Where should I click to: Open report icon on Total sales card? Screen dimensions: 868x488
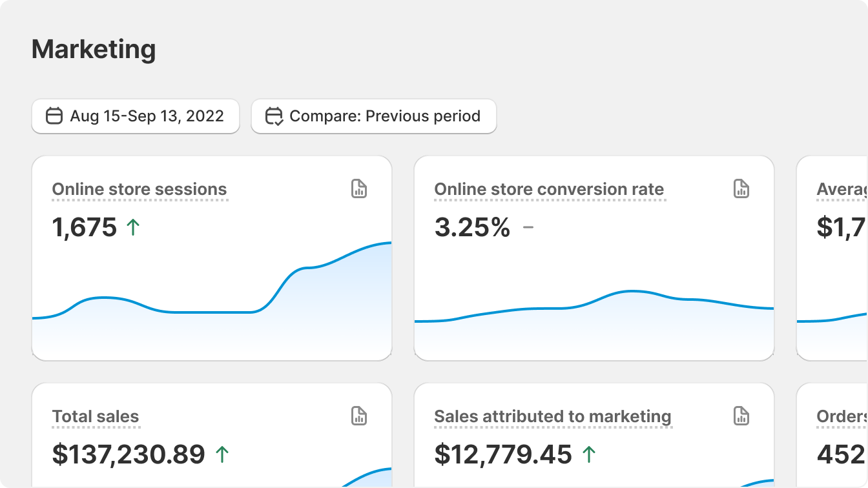point(359,416)
